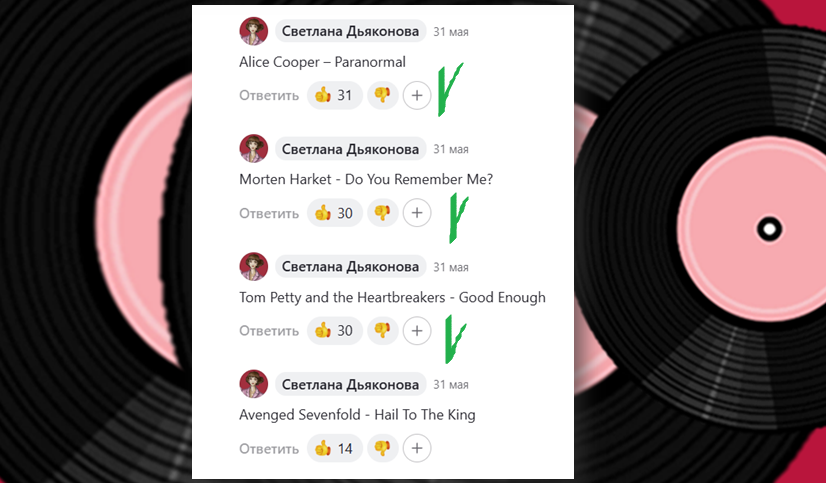Reply to the Morten Harket comment
The height and width of the screenshot is (483, 826).
(269, 213)
